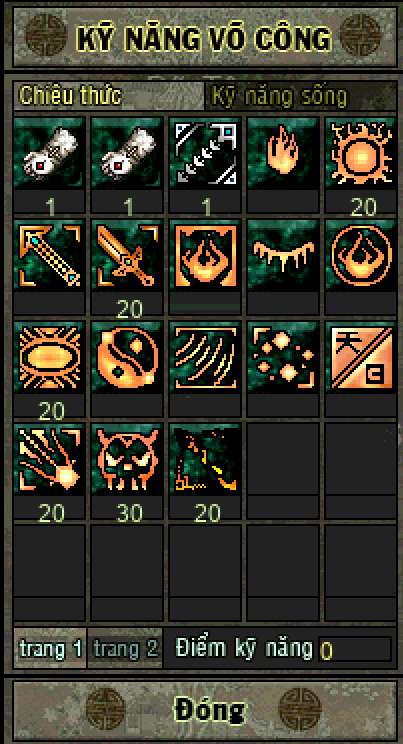Pick the closed eyelash skill icon

pyautogui.click(x=283, y=255)
